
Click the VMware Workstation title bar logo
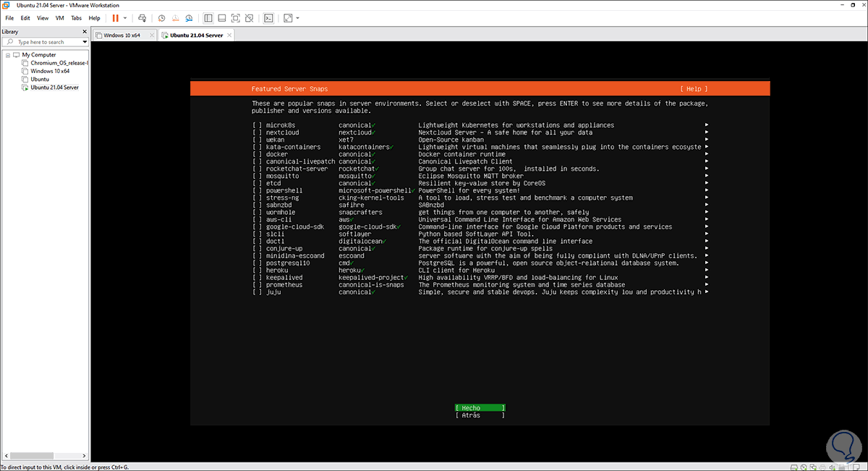tap(7, 5)
